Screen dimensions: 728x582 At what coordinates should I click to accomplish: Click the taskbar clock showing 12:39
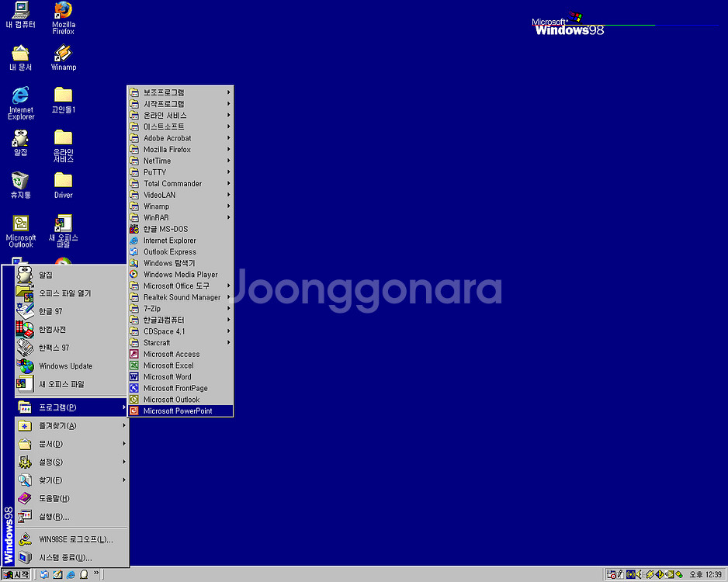[705, 574]
